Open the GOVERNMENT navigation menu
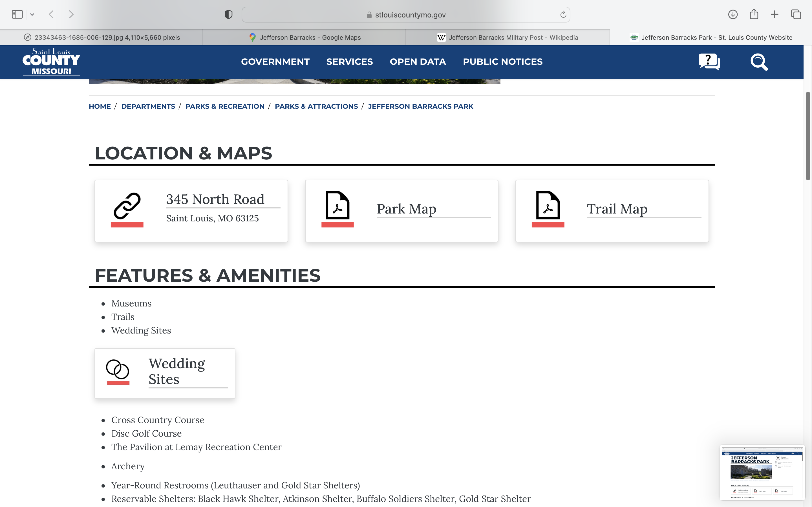This screenshot has width=812, height=507. click(x=275, y=62)
